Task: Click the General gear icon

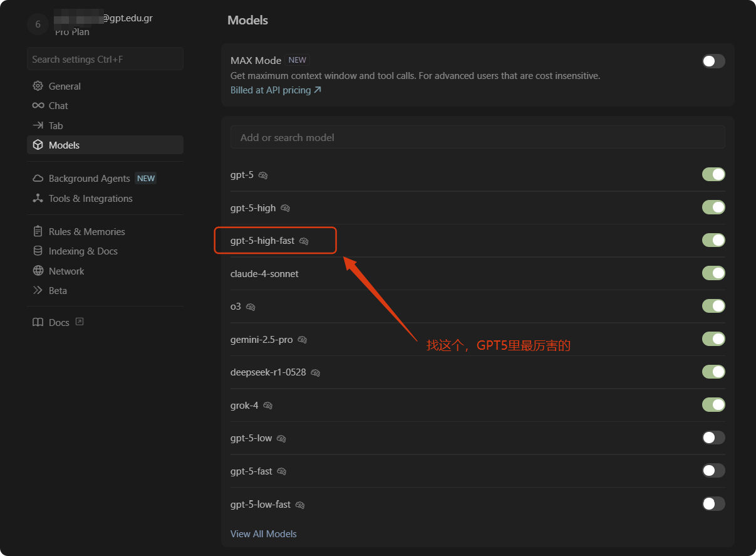Action: pyautogui.click(x=38, y=86)
